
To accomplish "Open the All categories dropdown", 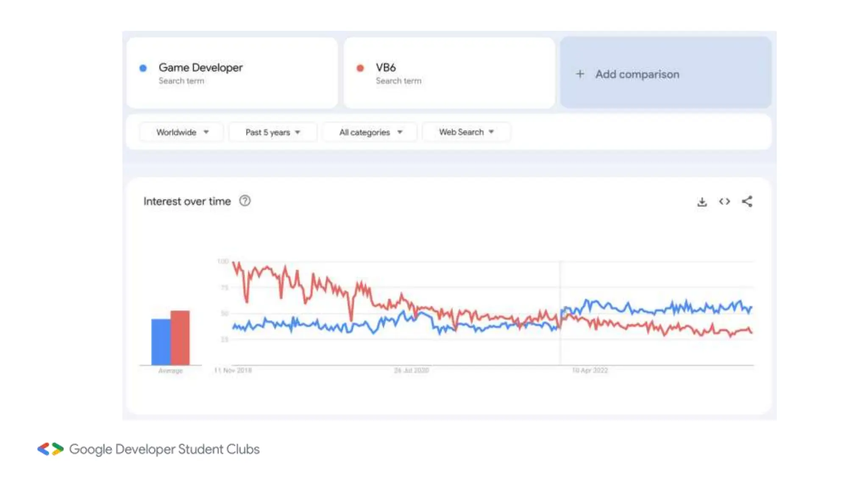I will point(370,132).
